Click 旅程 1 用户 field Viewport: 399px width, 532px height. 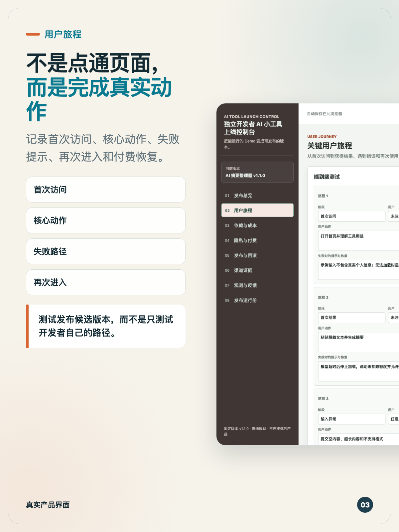pyautogui.click(x=394, y=216)
